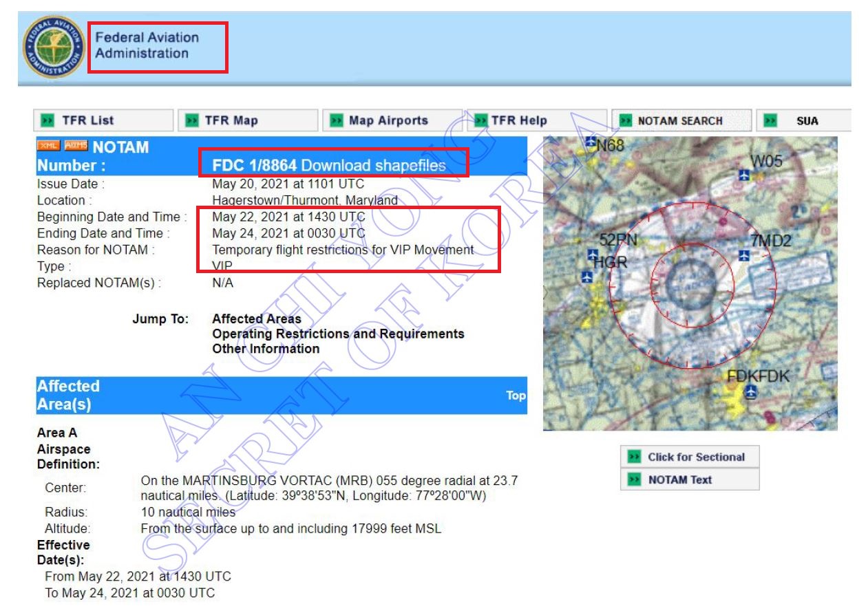
Task: Click the issue date May 20, 2021 at 1101 UTC
Action: 288,184
